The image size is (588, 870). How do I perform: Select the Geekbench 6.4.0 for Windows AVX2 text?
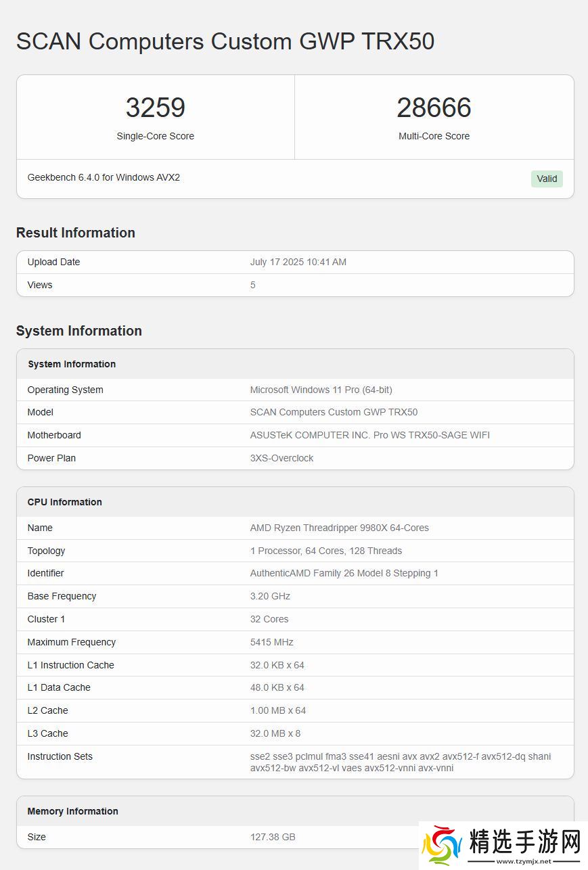[x=104, y=177]
